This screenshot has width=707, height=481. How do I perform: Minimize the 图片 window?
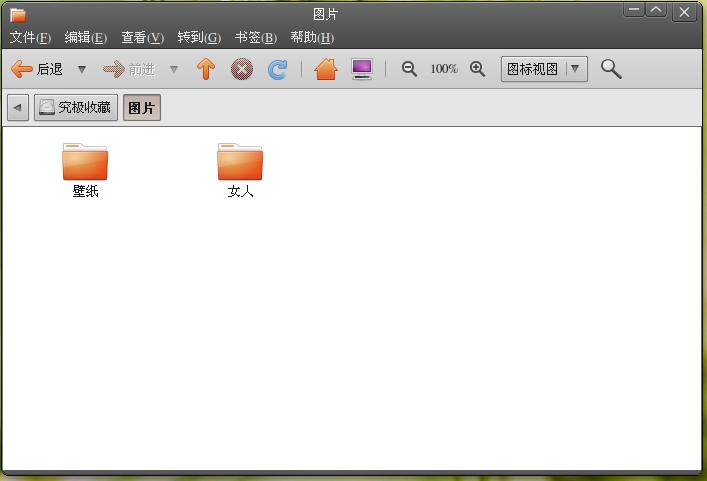[634, 10]
